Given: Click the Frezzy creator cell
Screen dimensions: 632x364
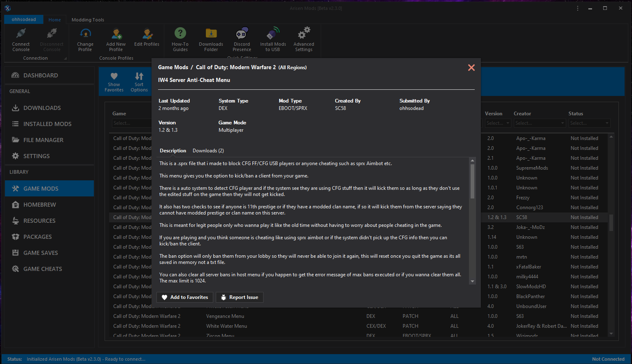Looking at the screenshot, I should (x=523, y=198).
